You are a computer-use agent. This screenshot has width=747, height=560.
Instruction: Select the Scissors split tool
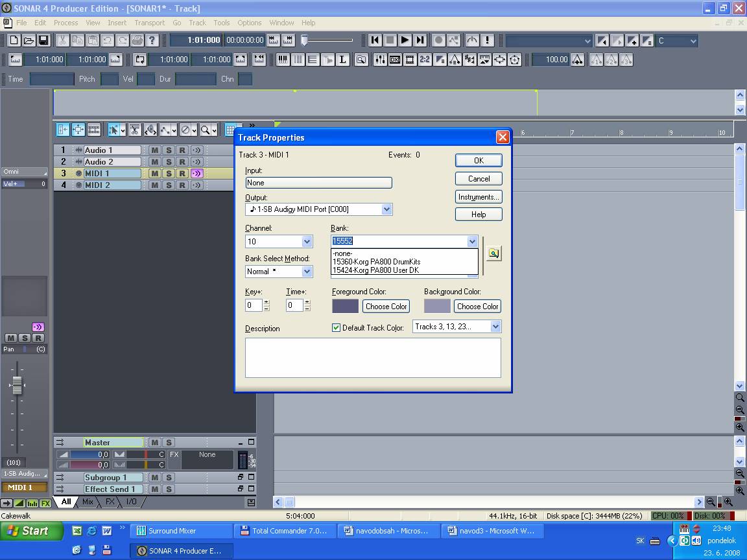pos(135,130)
